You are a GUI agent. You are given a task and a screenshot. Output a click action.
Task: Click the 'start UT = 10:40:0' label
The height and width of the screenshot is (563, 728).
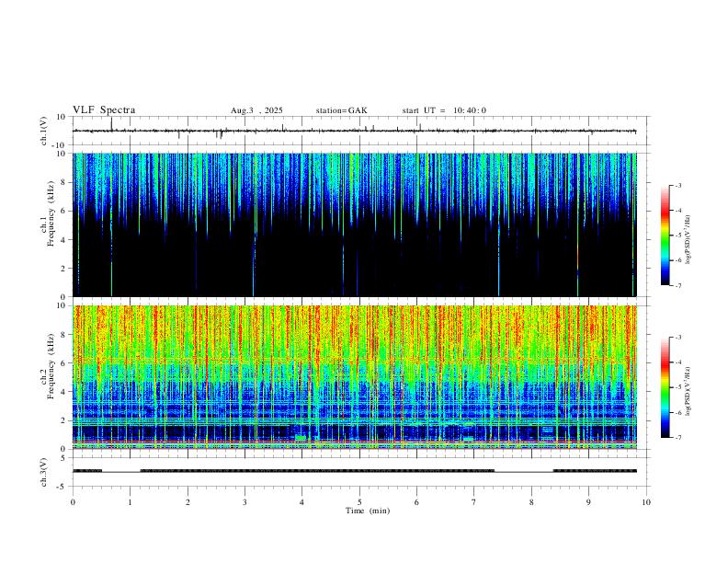[444, 110]
